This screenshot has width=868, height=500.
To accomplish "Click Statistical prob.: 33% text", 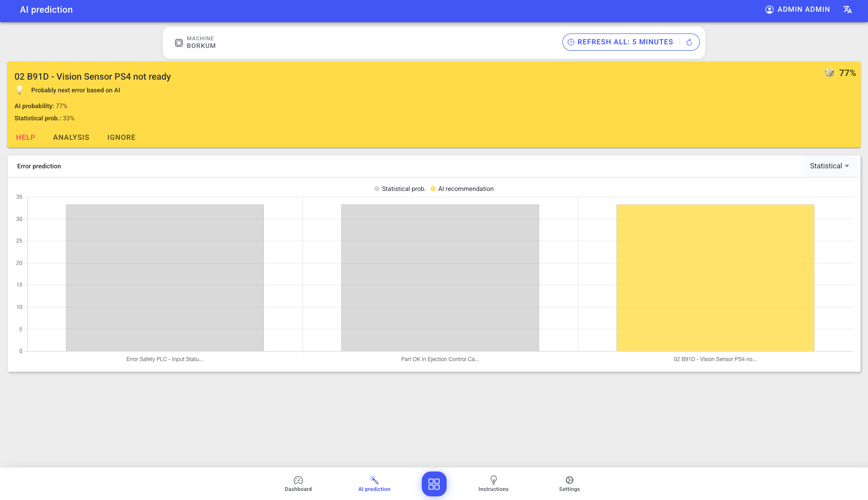I will [x=45, y=119].
